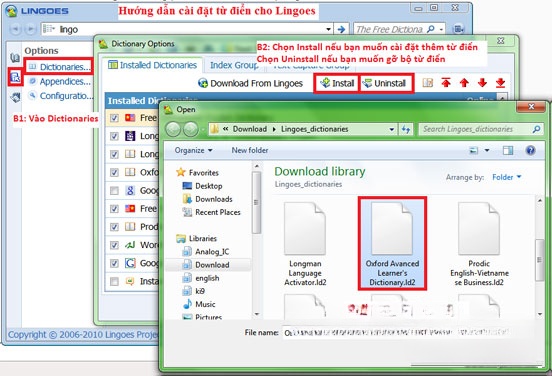Click the book icon in Lingoes sidebar
The width and height of the screenshot is (552, 376).
coord(15,58)
